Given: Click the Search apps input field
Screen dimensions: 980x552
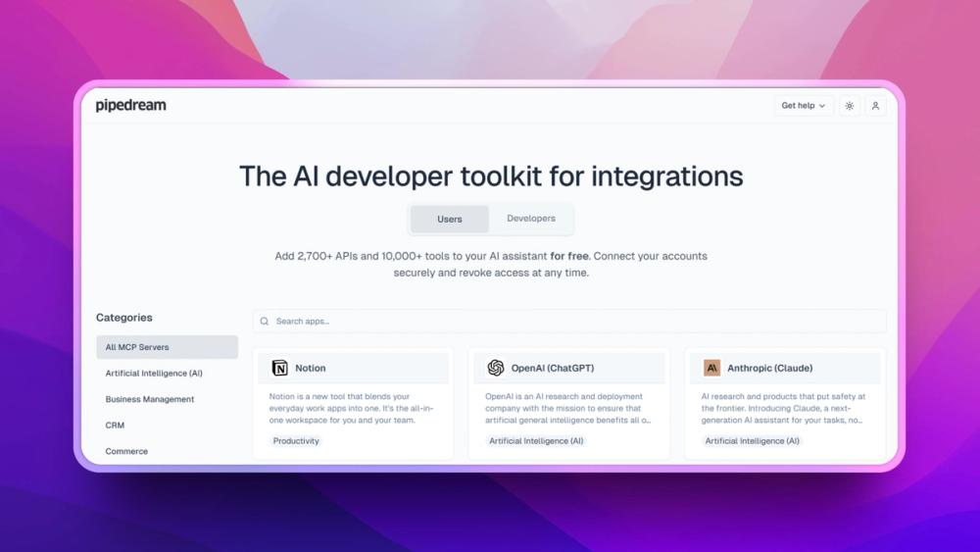Looking at the screenshot, I should coord(569,322).
